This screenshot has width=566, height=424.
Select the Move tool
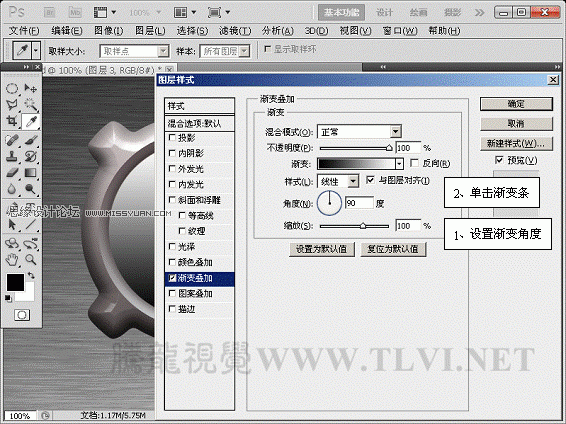tap(31, 88)
